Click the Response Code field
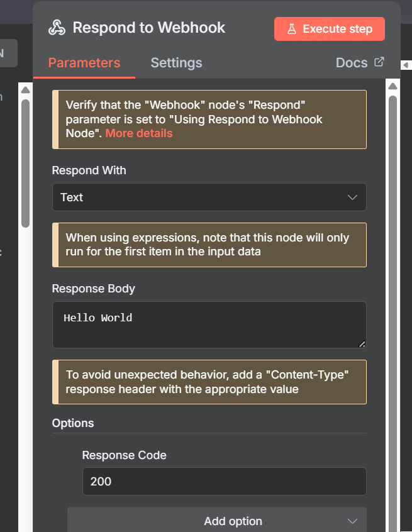This screenshot has height=532, width=412. 224,482
